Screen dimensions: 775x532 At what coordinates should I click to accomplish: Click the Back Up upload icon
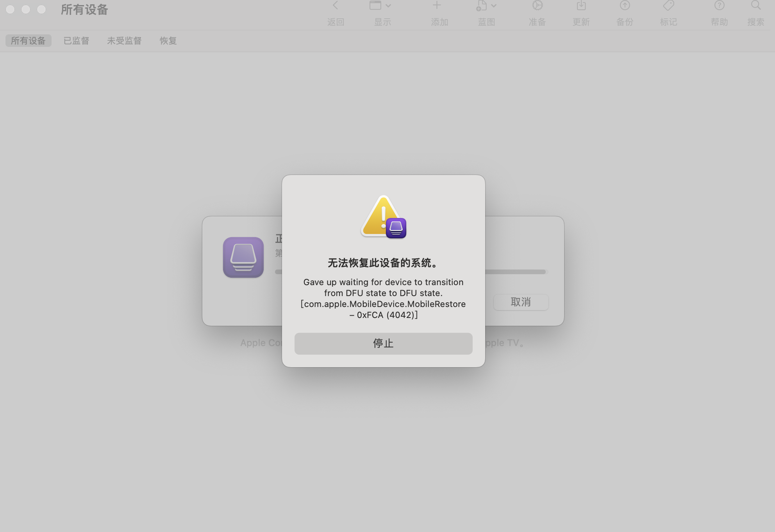point(625,5)
